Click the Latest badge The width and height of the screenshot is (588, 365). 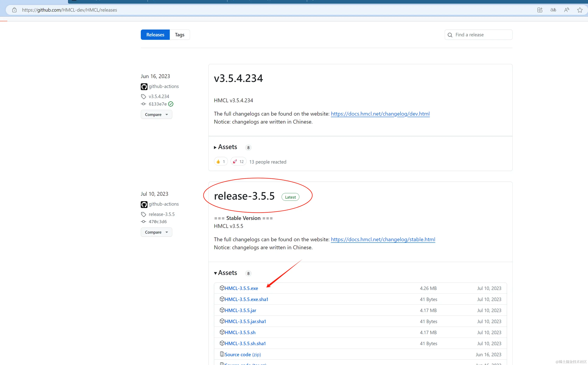290,197
